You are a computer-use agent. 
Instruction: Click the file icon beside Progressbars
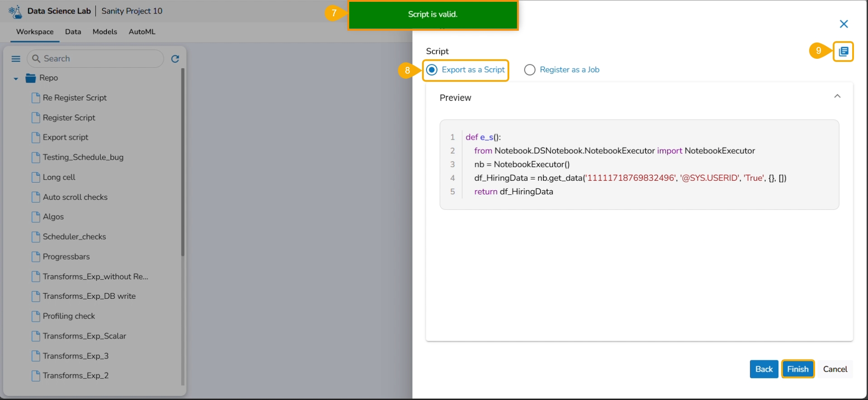coord(36,257)
